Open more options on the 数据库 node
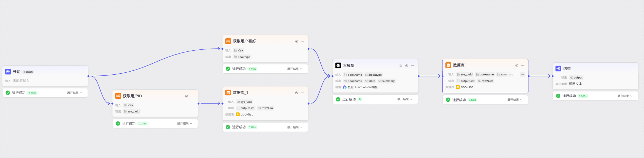The width and height of the screenshot is (644, 158). coord(522,65)
